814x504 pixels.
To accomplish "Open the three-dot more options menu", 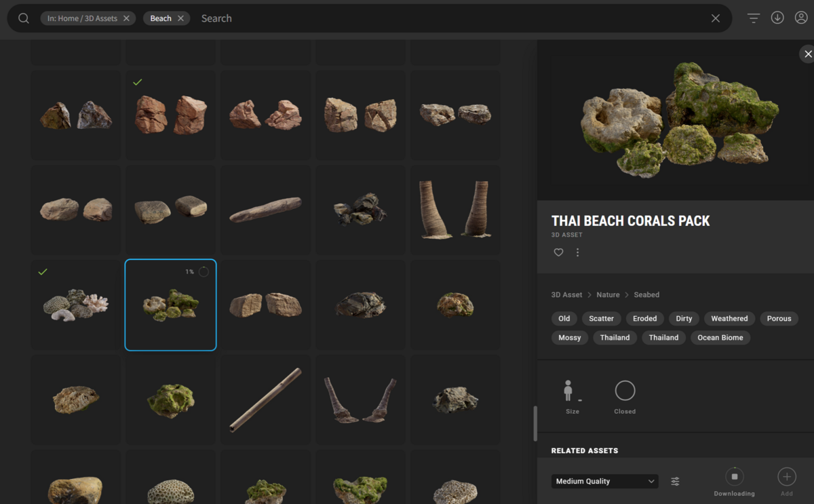I will pos(578,252).
